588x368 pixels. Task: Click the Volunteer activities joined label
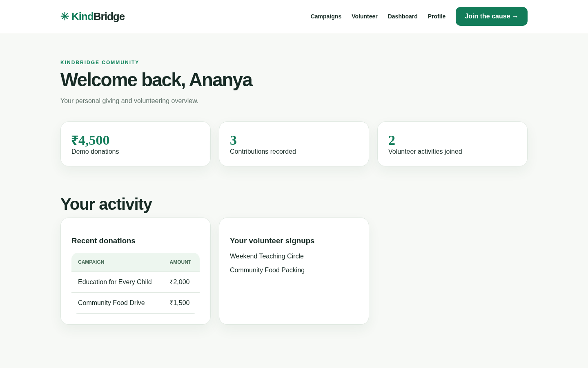(425, 151)
